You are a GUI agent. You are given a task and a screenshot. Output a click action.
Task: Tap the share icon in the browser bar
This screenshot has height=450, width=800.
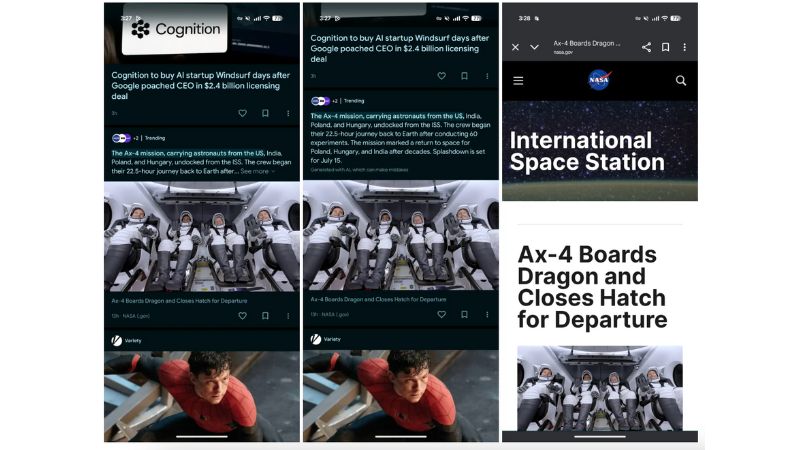coord(646,47)
